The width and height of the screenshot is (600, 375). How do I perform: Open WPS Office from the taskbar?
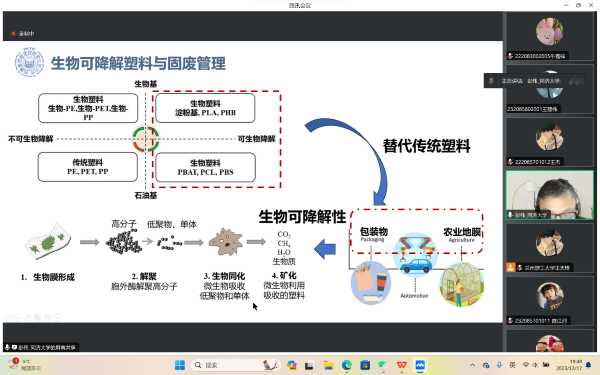[x=401, y=365]
